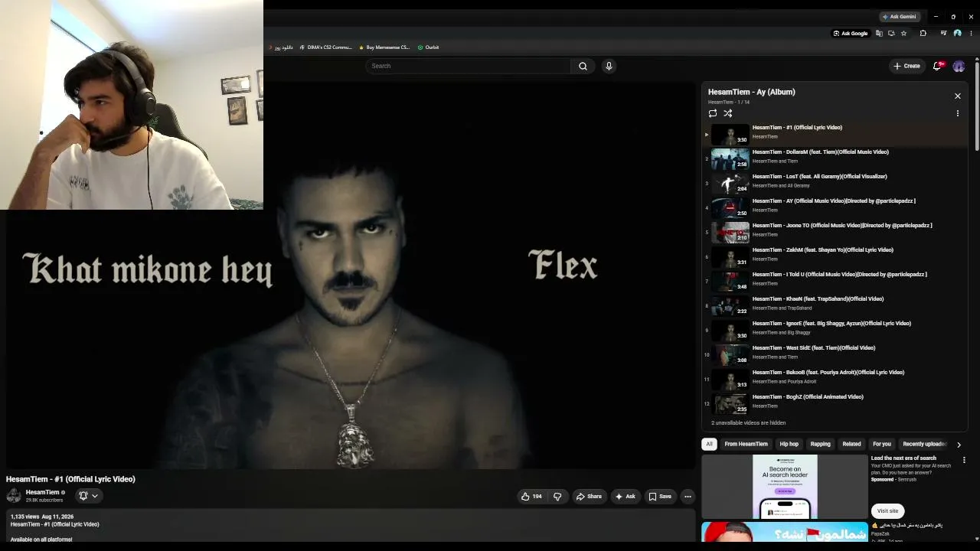Open the Semrush ad thumbnail

785,487
